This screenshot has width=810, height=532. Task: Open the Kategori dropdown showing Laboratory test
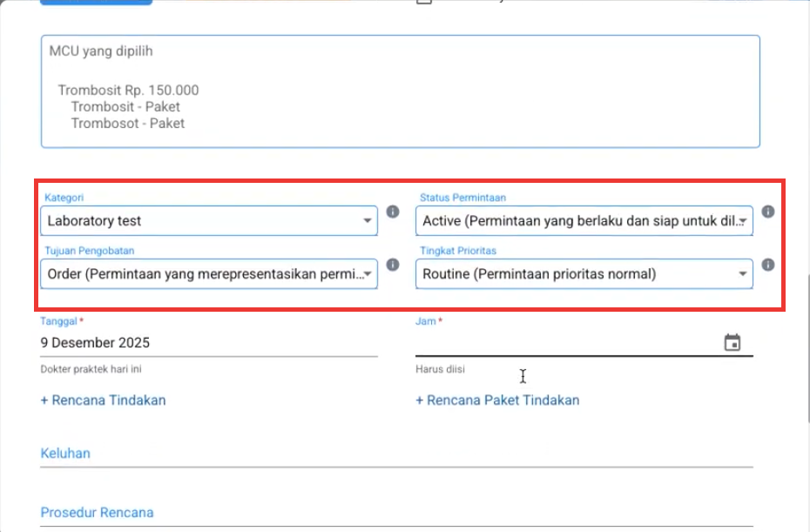tap(209, 221)
